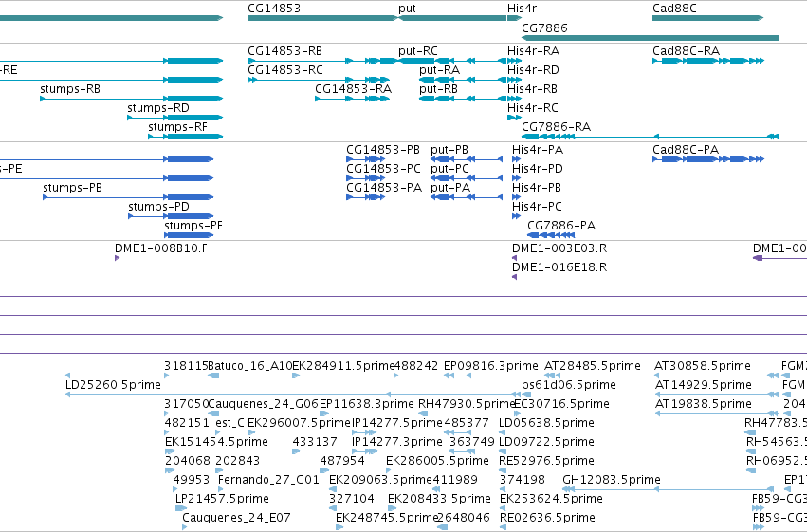The width and height of the screenshot is (807, 532).
Task: Click the AT30858.5prime EST label
Action: click(703, 366)
